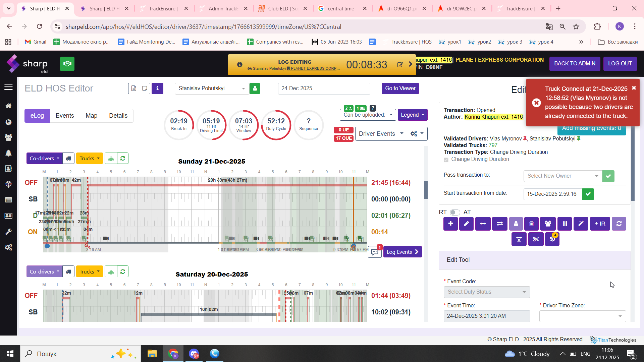Screen dimensions: 644x362
Task: Click the magic wand tool button
Action: tap(581, 224)
